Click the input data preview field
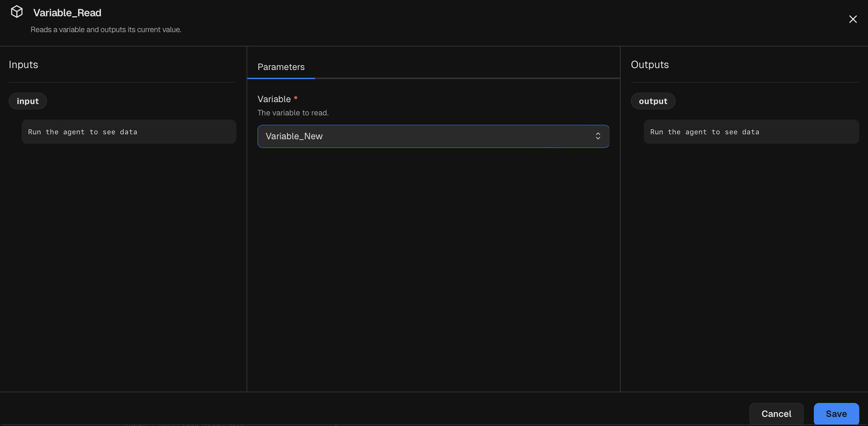This screenshot has width=868, height=426. click(129, 132)
